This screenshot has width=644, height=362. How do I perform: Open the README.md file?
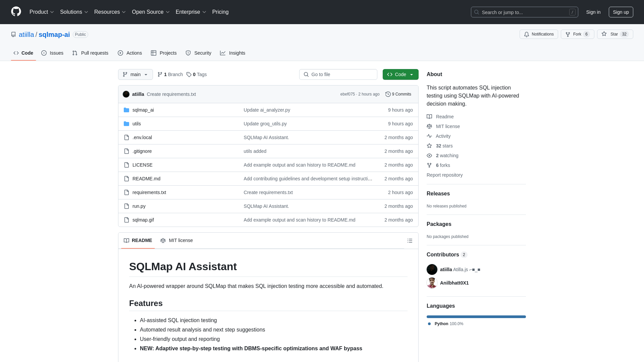coord(146,179)
